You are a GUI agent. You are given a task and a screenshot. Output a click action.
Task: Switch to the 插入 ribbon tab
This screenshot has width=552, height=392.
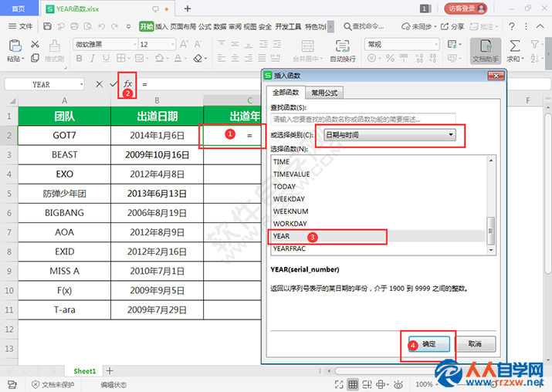161,26
